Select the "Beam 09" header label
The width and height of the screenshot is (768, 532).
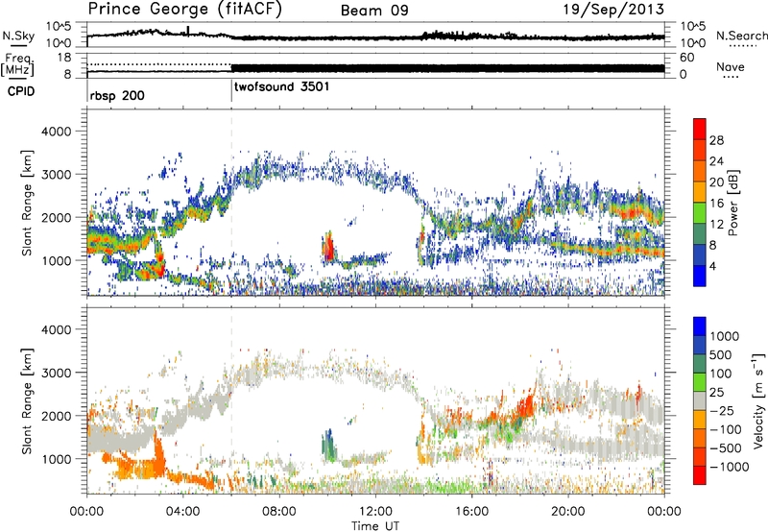374,11
